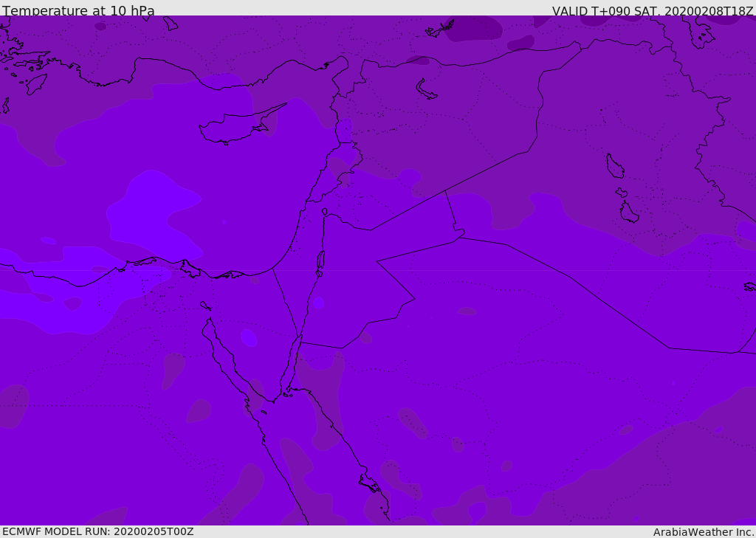Select the small light spot inside Sinai
This screenshot has height=538, width=756.
[249, 338]
